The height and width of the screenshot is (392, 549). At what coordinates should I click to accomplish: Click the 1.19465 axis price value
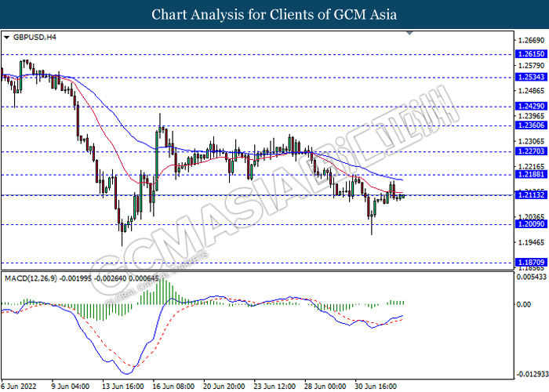(531, 242)
